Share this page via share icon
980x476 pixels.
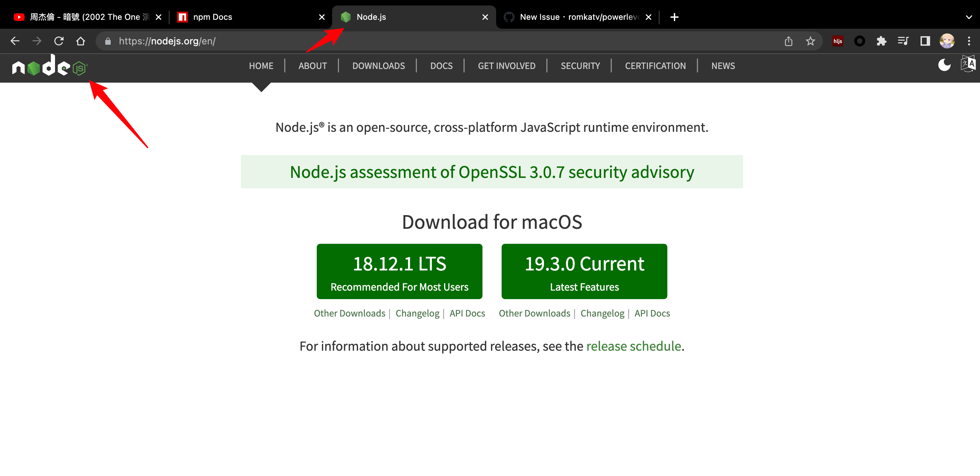(x=788, y=41)
